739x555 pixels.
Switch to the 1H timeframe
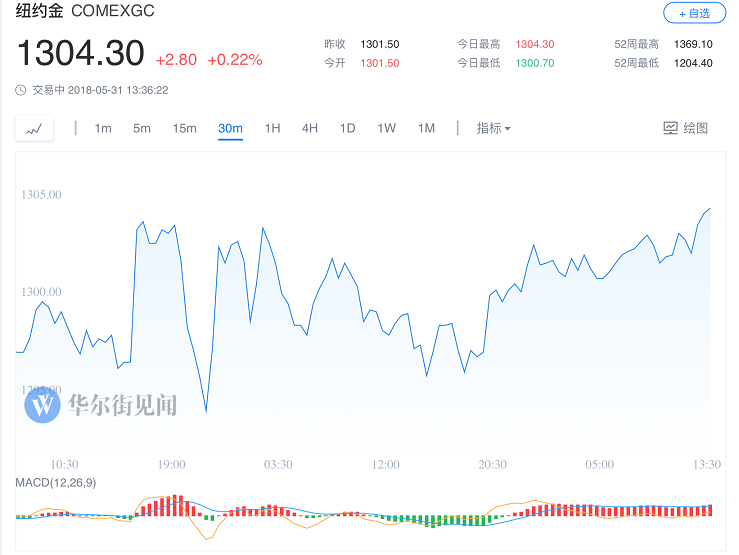click(272, 128)
